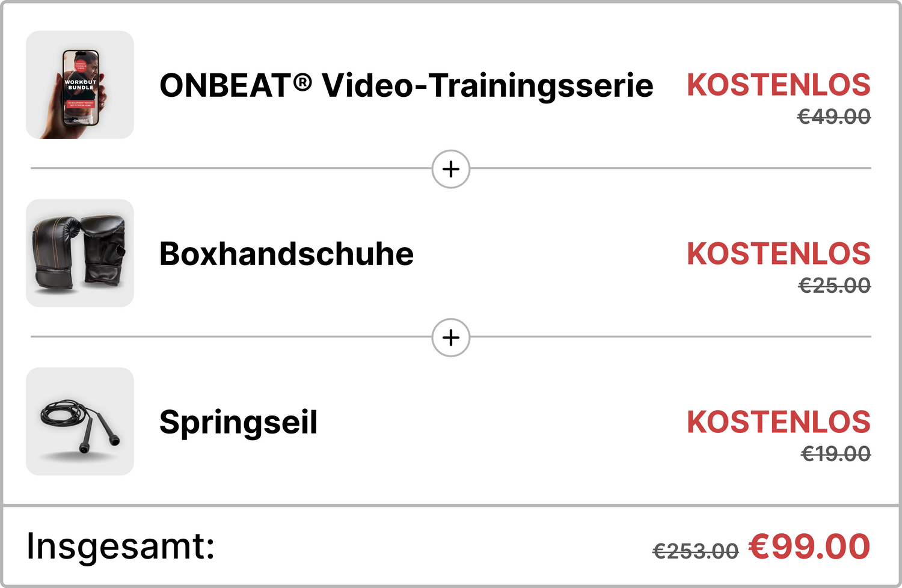902x588 pixels.
Task: Click the red €99.00 total price
Action: click(x=809, y=547)
